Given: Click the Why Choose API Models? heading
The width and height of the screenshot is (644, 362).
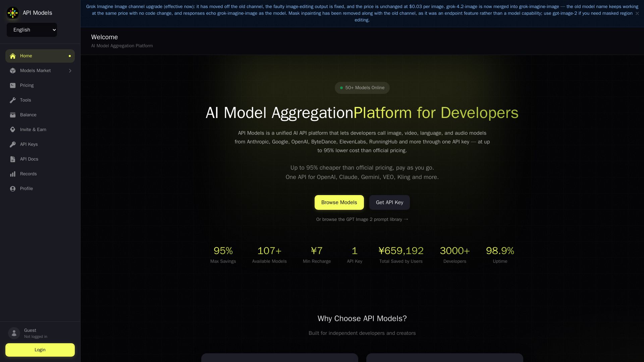Looking at the screenshot, I should pyautogui.click(x=362, y=319).
